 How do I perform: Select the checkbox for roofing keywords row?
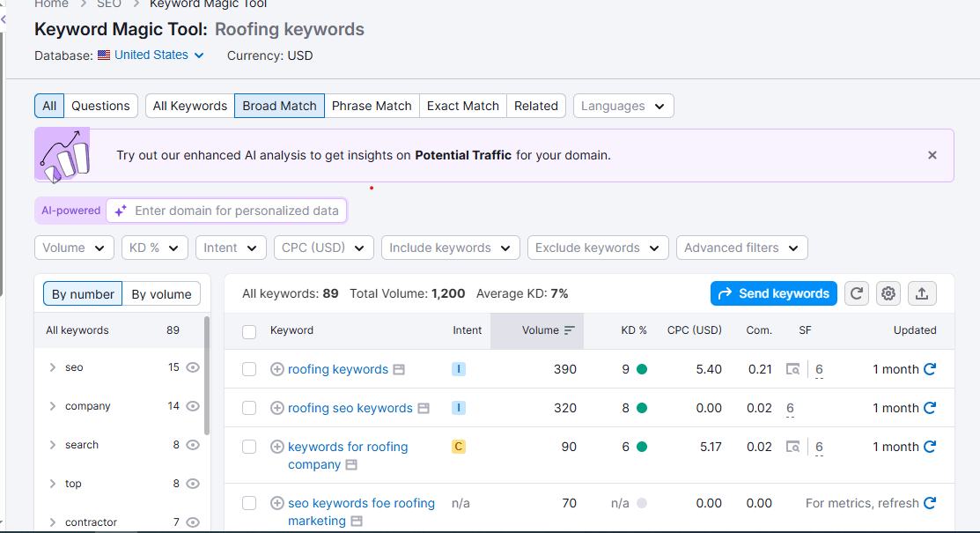pyautogui.click(x=249, y=369)
